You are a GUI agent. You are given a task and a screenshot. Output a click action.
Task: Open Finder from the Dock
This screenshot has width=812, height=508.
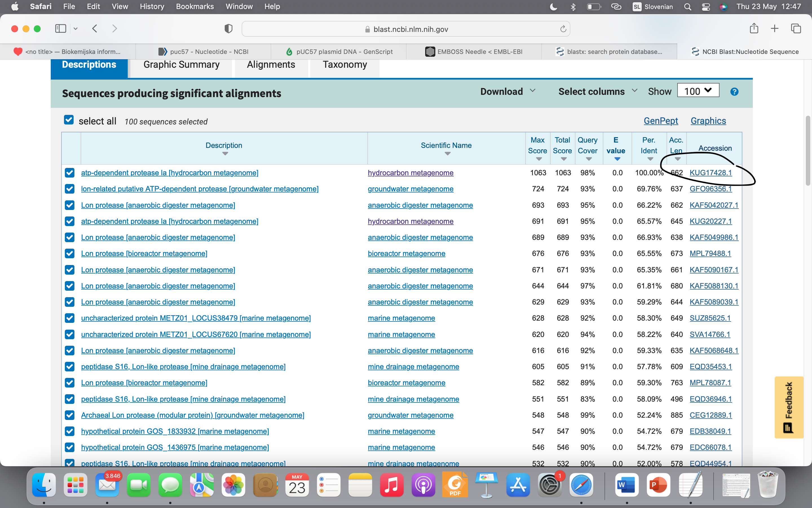pos(44,485)
